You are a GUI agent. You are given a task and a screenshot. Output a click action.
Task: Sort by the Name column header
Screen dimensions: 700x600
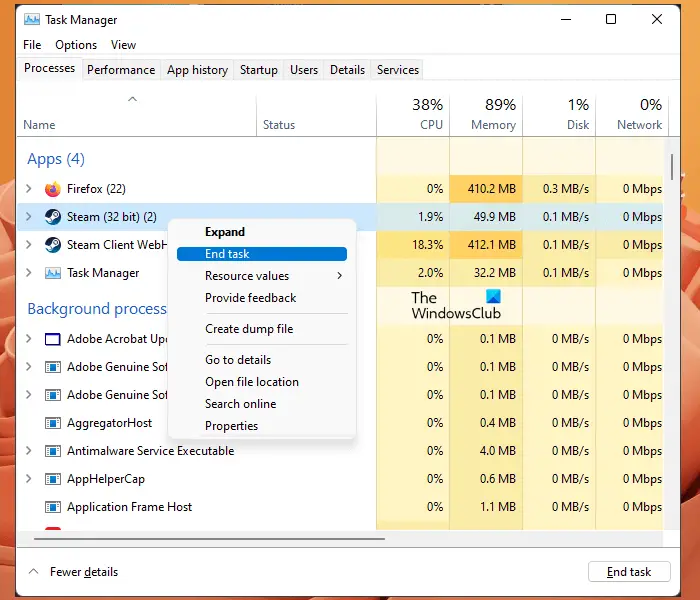tap(137, 115)
